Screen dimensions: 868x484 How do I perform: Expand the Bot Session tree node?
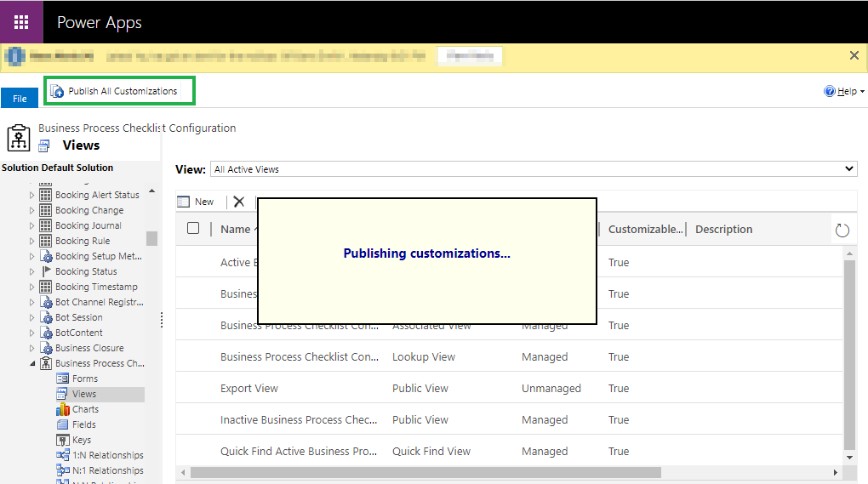(32, 318)
